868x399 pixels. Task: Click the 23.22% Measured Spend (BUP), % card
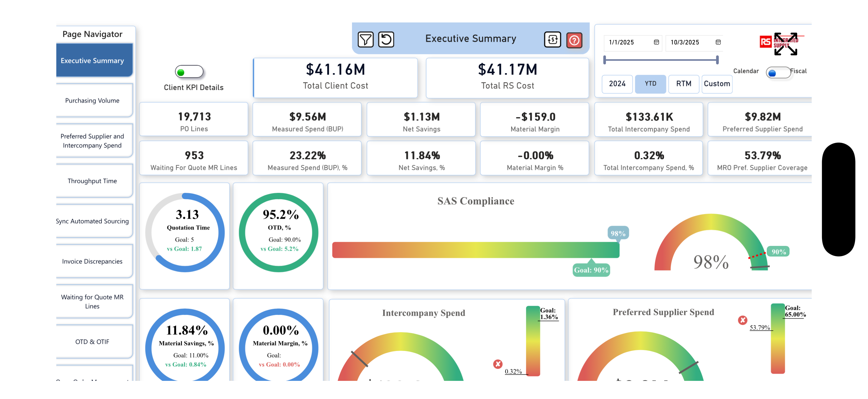tap(307, 158)
